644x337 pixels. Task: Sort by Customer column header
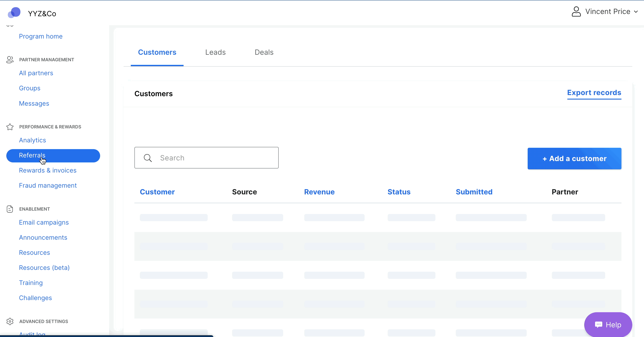point(157,192)
